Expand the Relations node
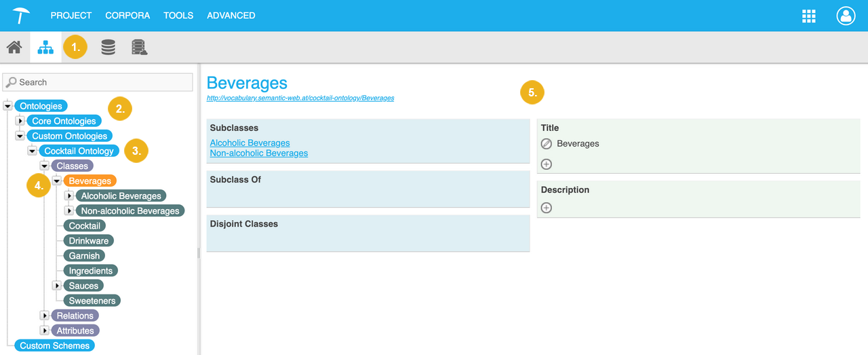 [x=45, y=316]
